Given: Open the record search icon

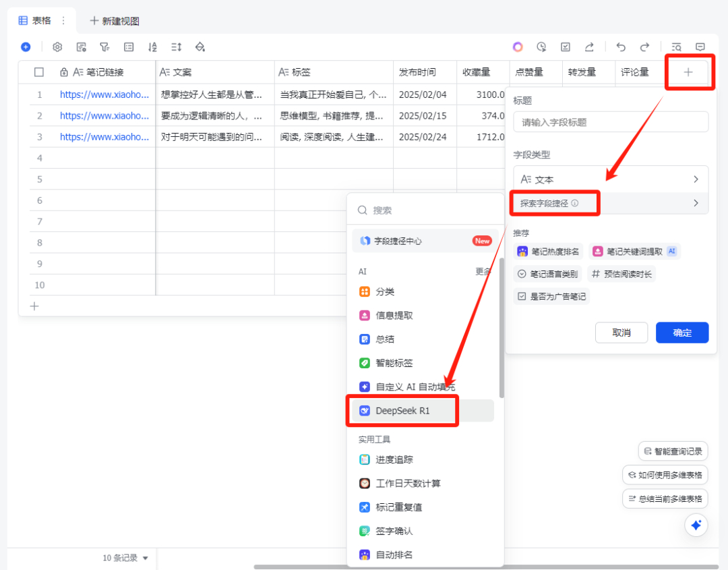Looking at the screenshot, I should point(676,47).
